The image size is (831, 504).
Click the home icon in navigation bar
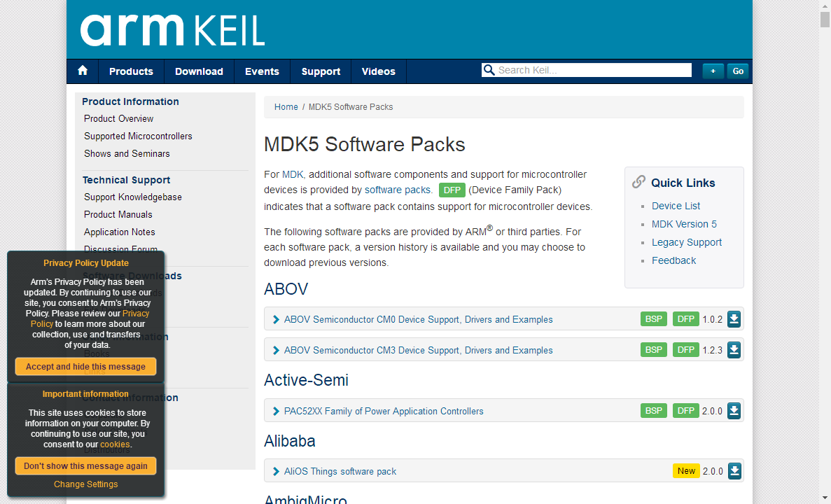[x=83, y=71]
